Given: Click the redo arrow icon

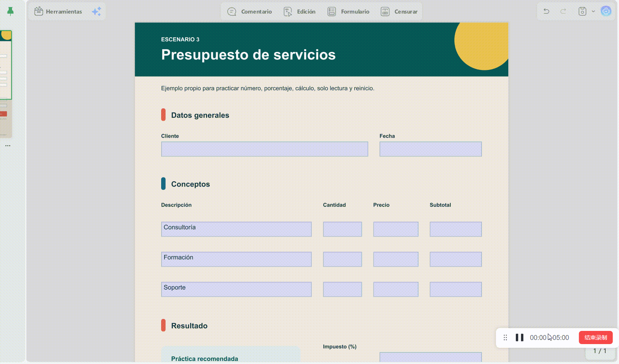Looking at the screenshot, I should click(x=563, y=11).
